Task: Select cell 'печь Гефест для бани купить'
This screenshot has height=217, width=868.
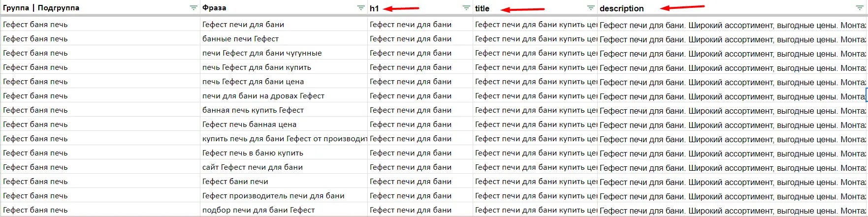Action: 257,67
